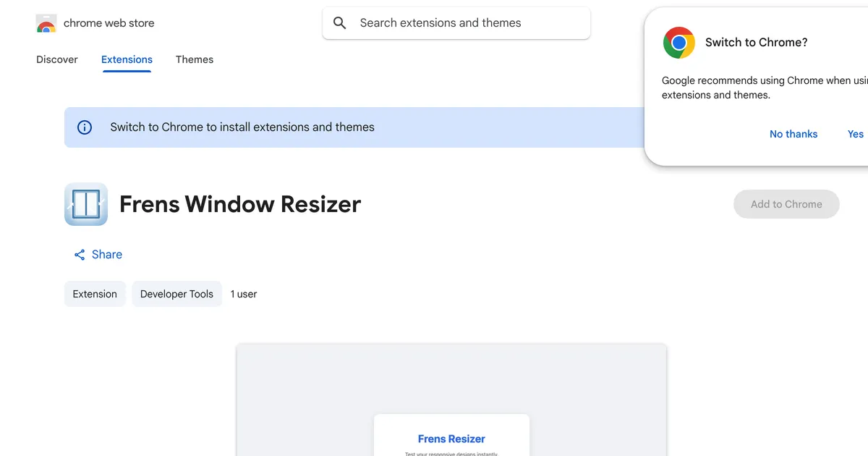Image resolution: width=868 pixels, height=456 pixels.
Task: Select the share arrow symbol
Action: (80, 254)
